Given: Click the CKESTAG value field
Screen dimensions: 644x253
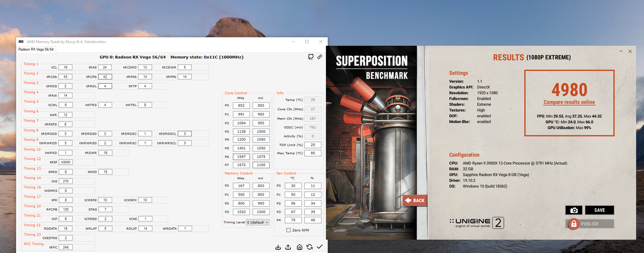Looking at the screenshot, I should (x=66, y=238).
